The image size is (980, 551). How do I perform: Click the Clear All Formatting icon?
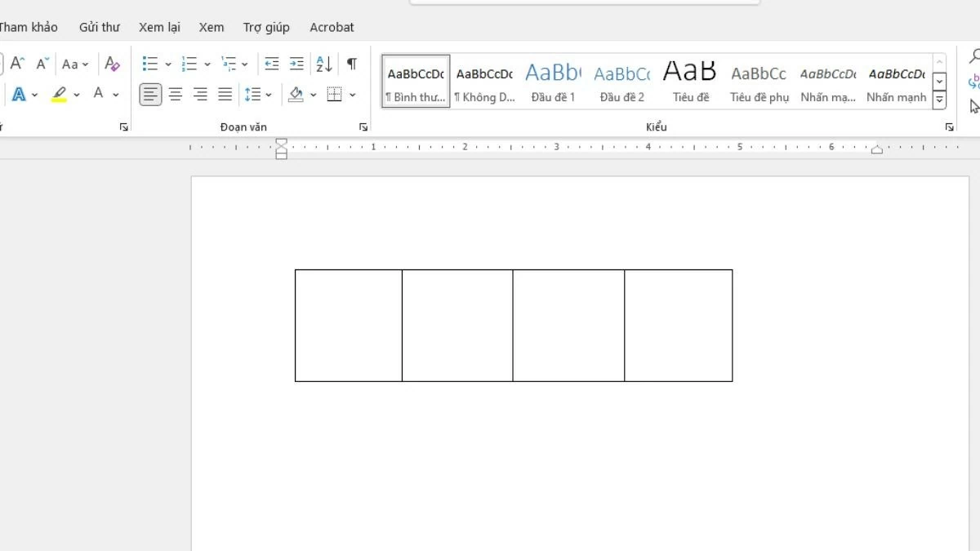pos(113,64)
